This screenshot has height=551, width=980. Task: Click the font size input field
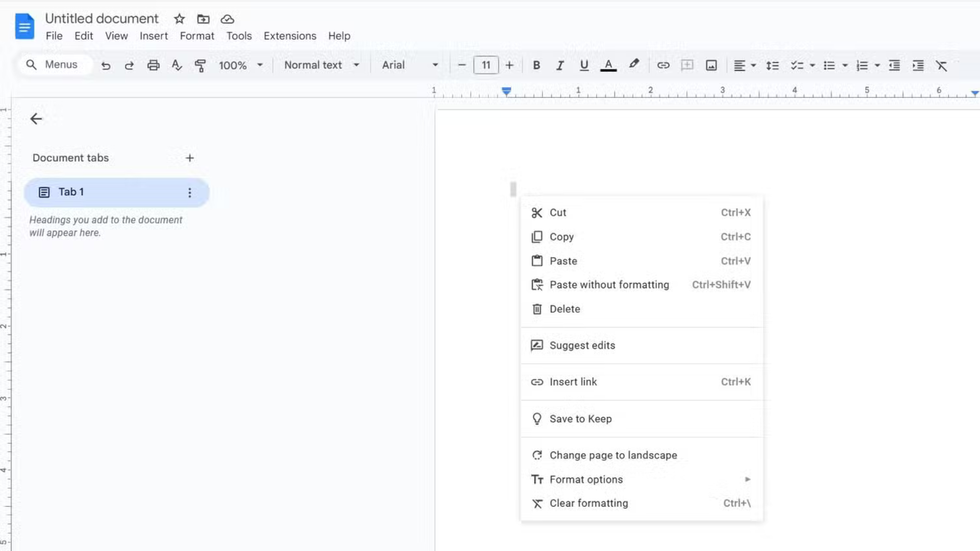(485, 65)
